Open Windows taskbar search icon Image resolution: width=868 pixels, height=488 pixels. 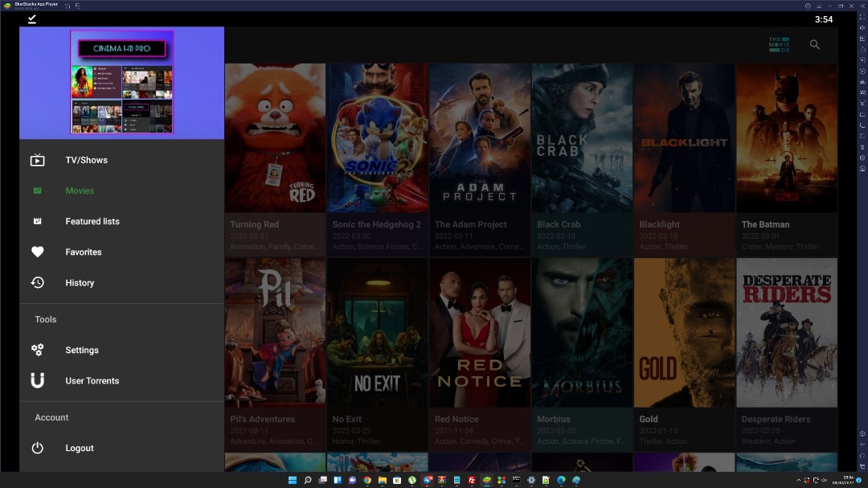pos(307,480)
